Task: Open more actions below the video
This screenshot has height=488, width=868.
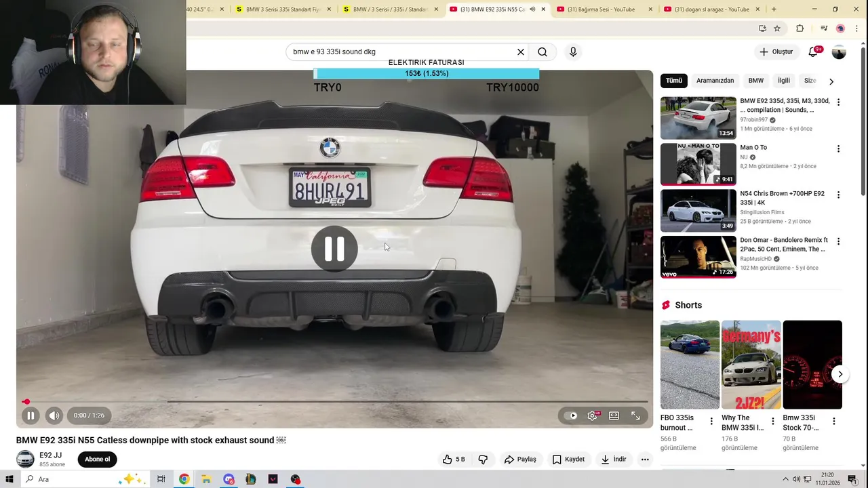Action: click(x=645, y=460)
